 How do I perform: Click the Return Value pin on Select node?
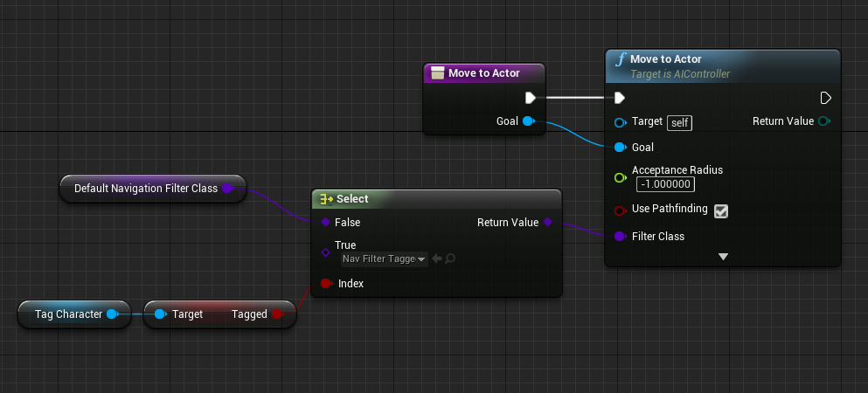point(548,223)
